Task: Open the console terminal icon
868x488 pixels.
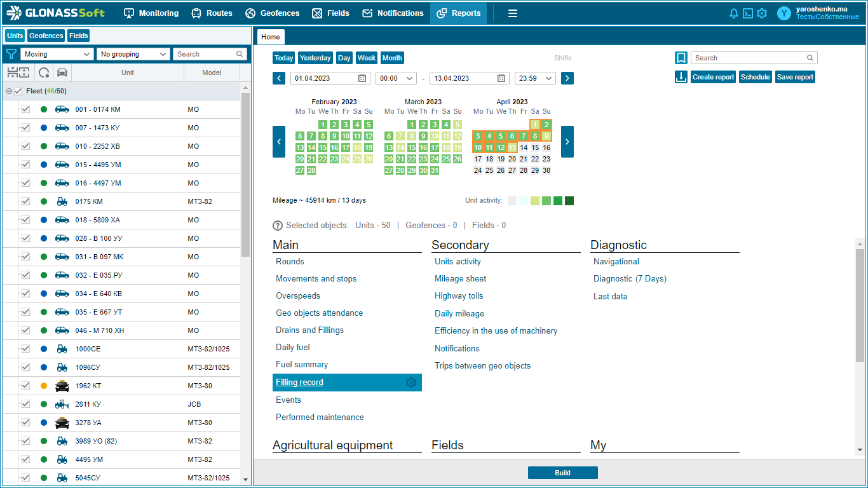Action: (748, 13)
